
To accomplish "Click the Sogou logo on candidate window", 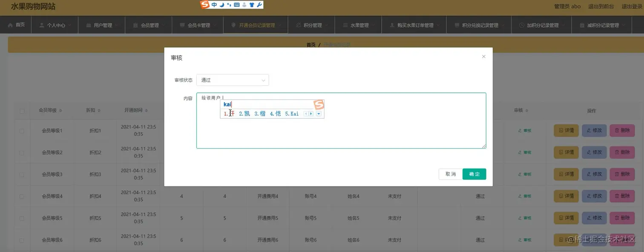I will pos(319,105).
